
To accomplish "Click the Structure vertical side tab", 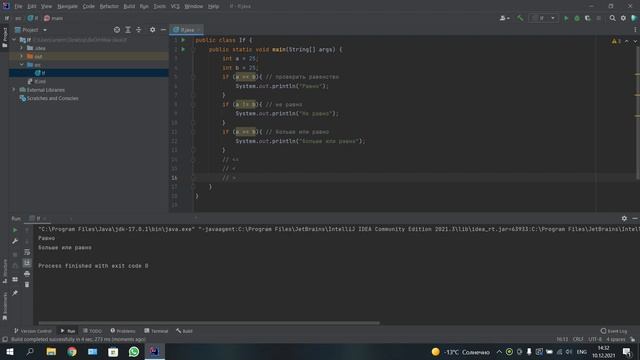I will (5, 271).
